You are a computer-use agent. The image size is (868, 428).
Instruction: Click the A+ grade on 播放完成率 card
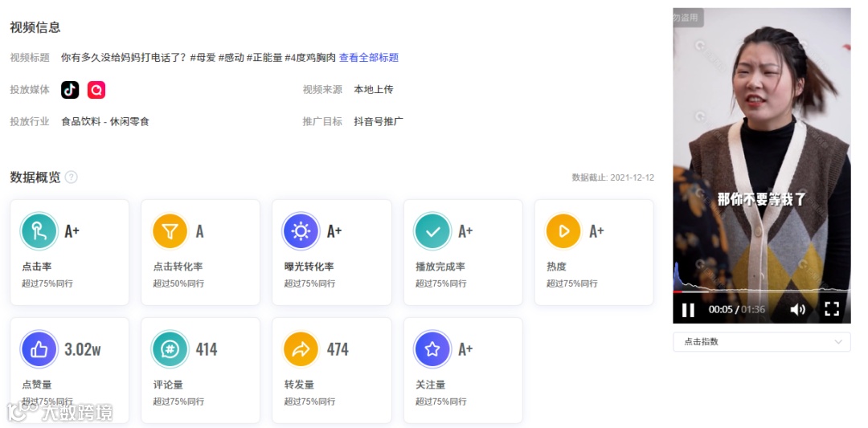(x=465, y=231)
